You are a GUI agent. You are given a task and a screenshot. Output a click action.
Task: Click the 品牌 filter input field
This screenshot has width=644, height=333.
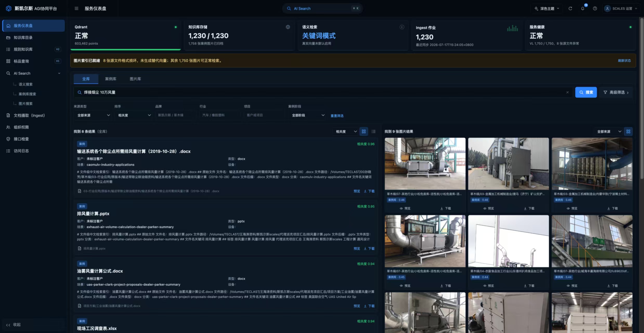click(x=175, y=115)
